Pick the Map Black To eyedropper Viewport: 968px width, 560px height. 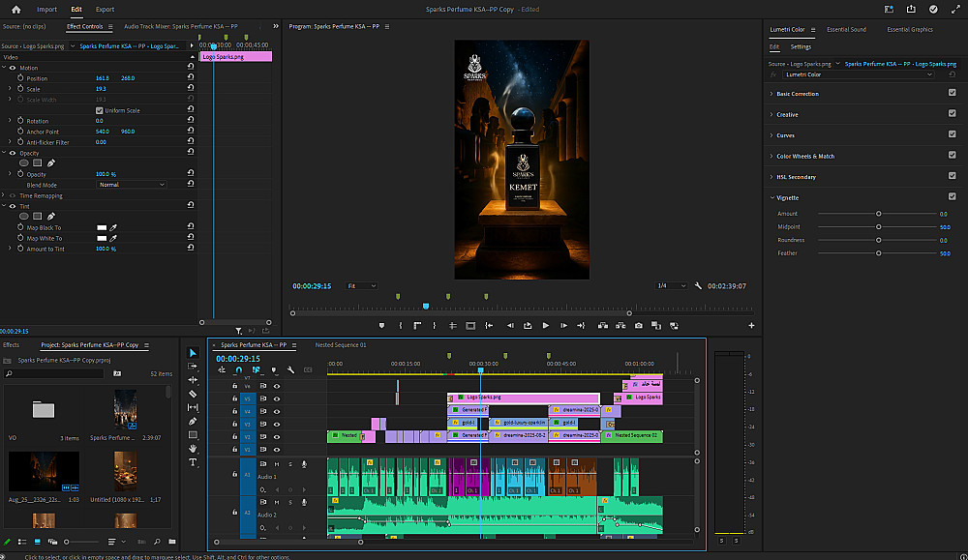pyautogui.click(x=113, y=228)
